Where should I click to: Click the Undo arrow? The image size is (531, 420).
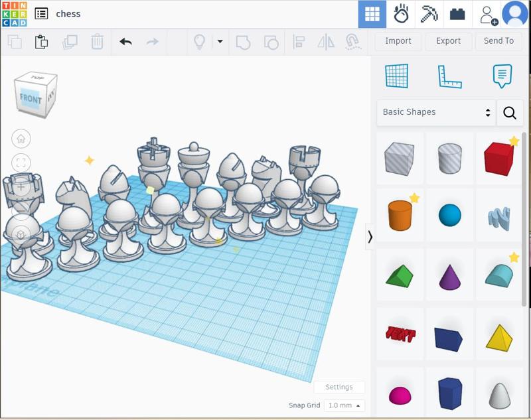tap(125, 42)
